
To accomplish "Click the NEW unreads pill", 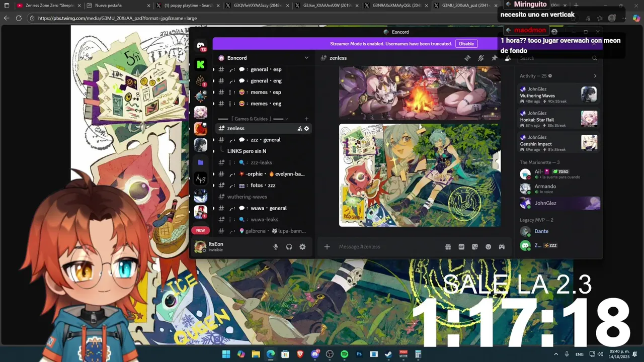I will pyautogui.click(x=200, y=230).
